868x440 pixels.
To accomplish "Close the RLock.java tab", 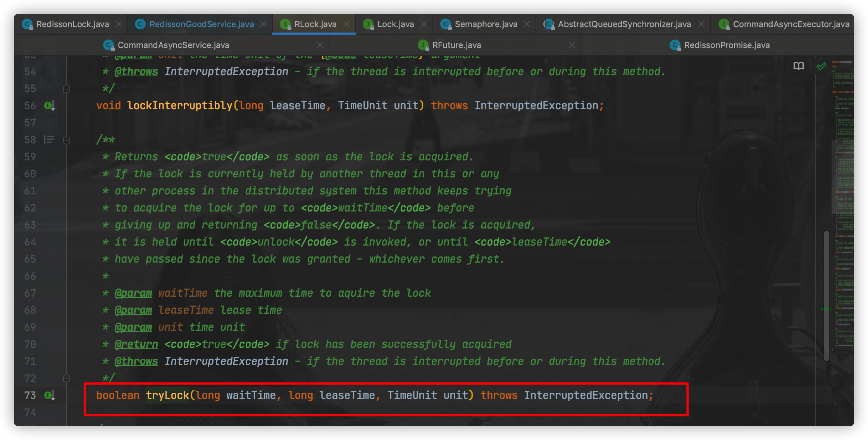I will pyautogui.click(x=346, y=24).
